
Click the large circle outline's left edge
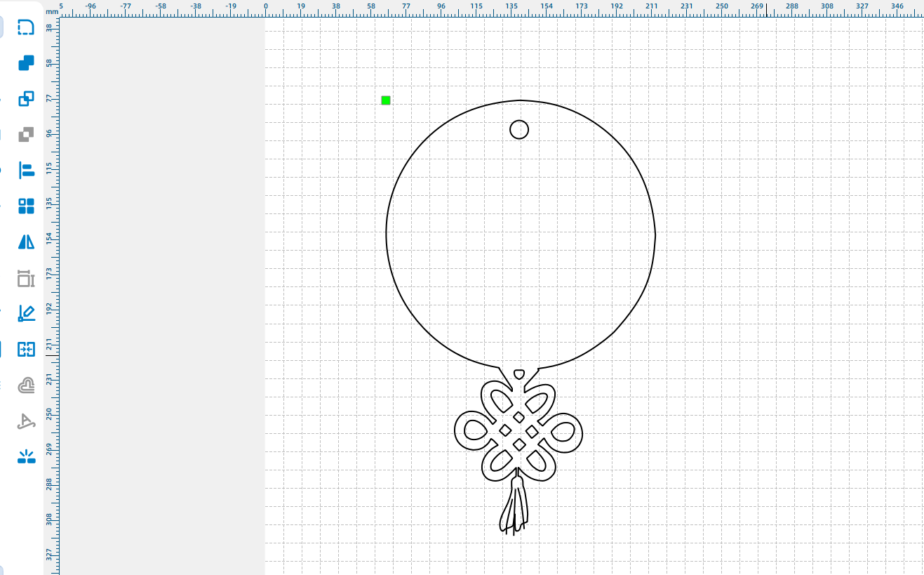pyautogui.click(x=387, y=234)
